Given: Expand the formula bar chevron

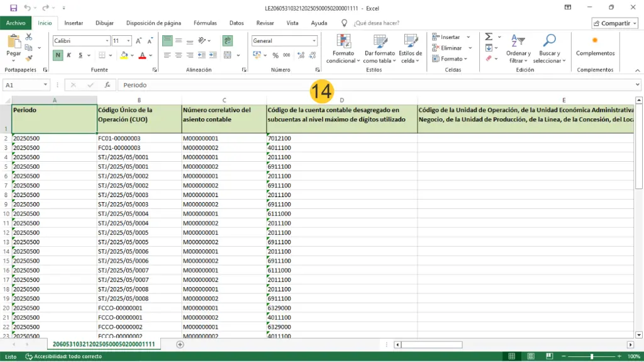Looking at the screenshot, I should [637, 84].
